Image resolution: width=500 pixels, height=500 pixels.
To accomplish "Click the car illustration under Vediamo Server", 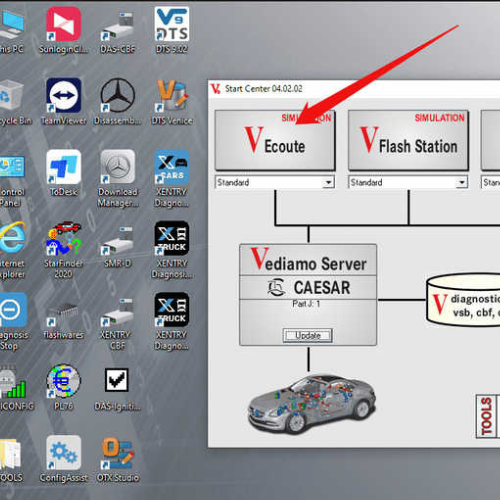I will [312, 404].
